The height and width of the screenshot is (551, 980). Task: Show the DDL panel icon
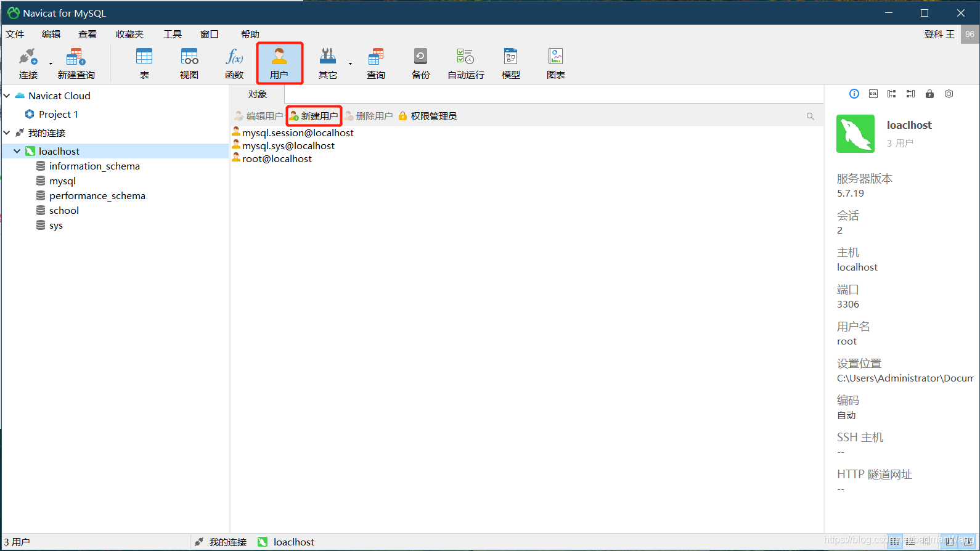click(x=873, y=94)
